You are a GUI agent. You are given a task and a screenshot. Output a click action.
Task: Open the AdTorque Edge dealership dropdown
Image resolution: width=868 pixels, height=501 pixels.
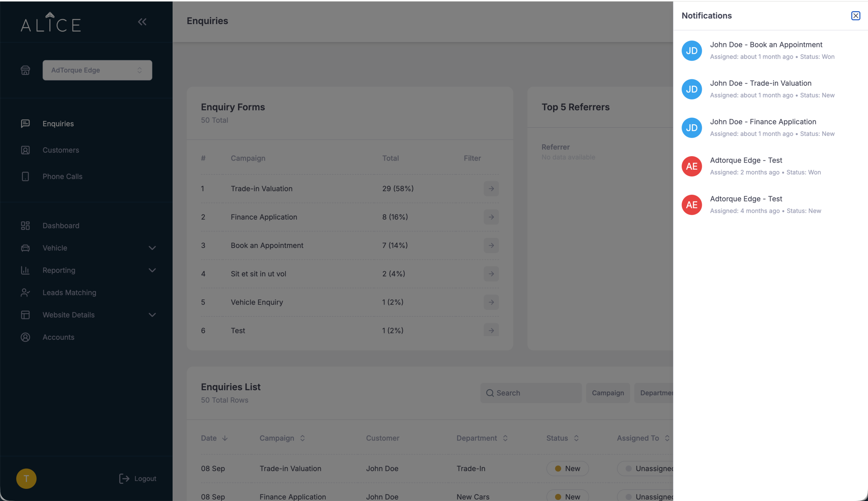click(x=97, y=70)
